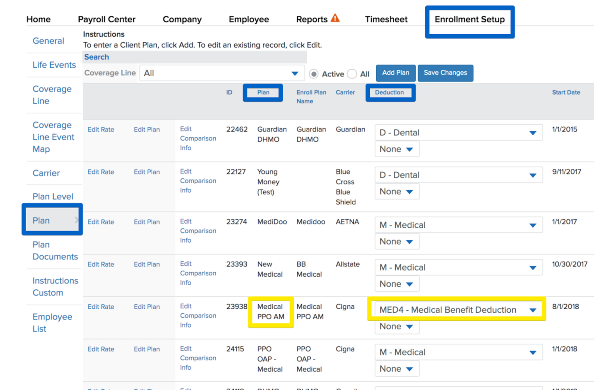
Task: Open Coverage Line Event Map sidebar link
Action: click(x=53, y=137)
